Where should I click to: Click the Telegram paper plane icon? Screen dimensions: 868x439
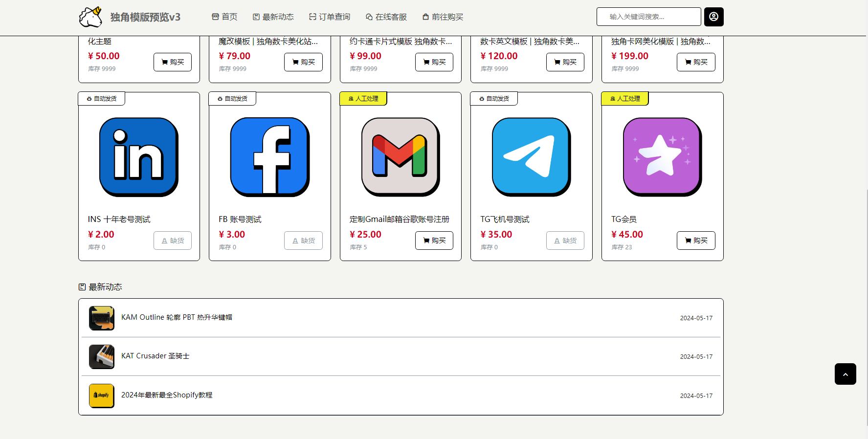click(532, 157)
